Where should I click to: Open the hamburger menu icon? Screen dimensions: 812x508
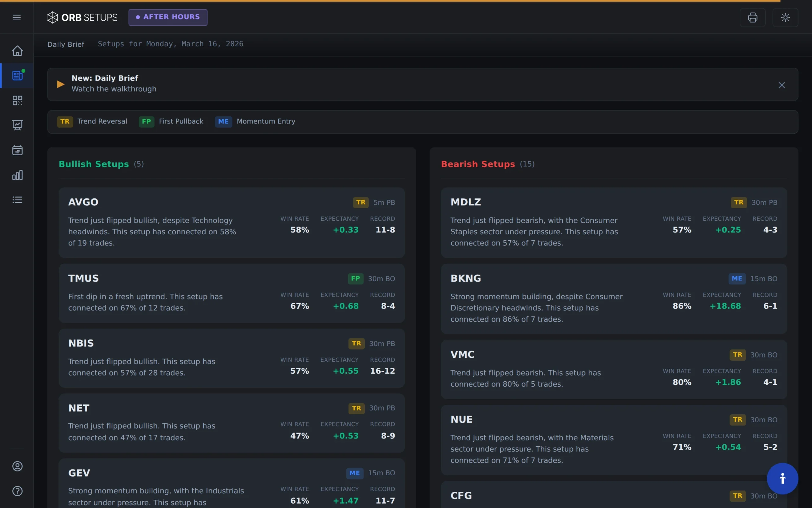(16, 17)
